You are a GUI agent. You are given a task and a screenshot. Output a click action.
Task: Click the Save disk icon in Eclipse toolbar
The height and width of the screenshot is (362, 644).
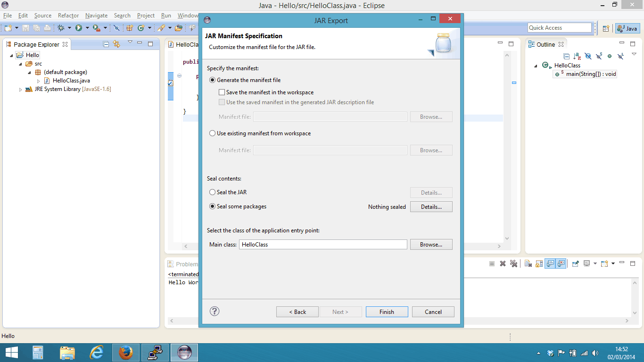click(x=25, y=28)
